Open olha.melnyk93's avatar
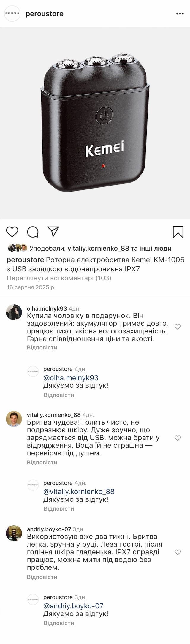The width and height of the screenshot is (190, 644). [14, 312]
